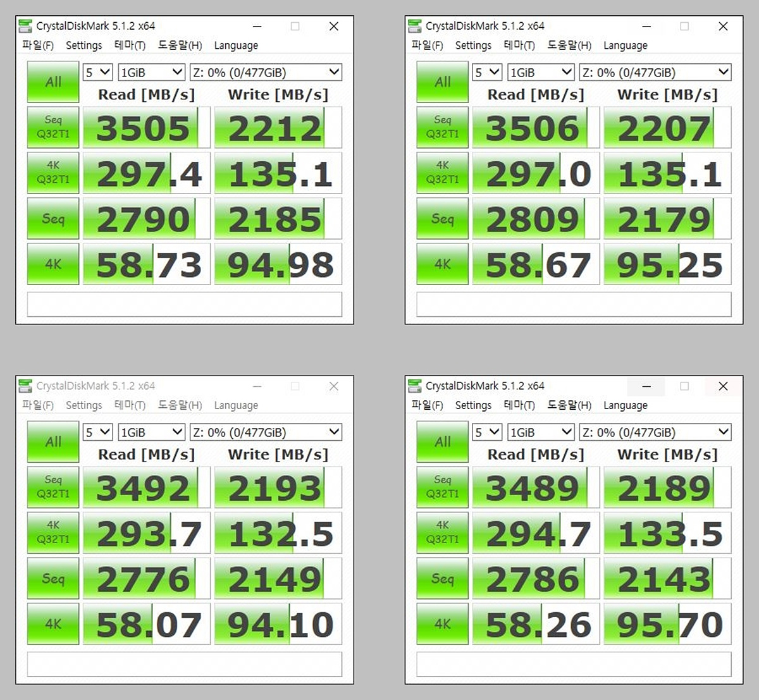
Task: Select the 95.70 write result in bottom-right window
Action: coord(668,624)
